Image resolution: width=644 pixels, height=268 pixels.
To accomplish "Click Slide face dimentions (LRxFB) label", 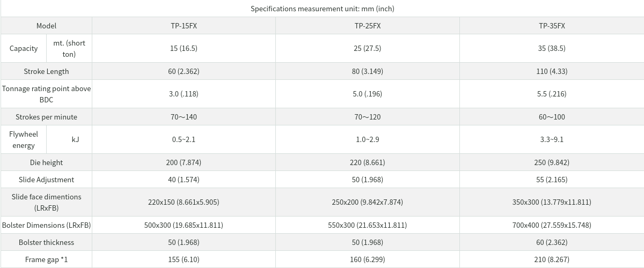I will pos(46,202).
